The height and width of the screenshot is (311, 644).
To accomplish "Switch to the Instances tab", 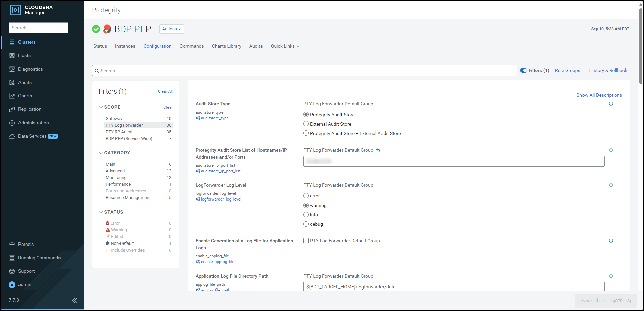I will point(125,46).
